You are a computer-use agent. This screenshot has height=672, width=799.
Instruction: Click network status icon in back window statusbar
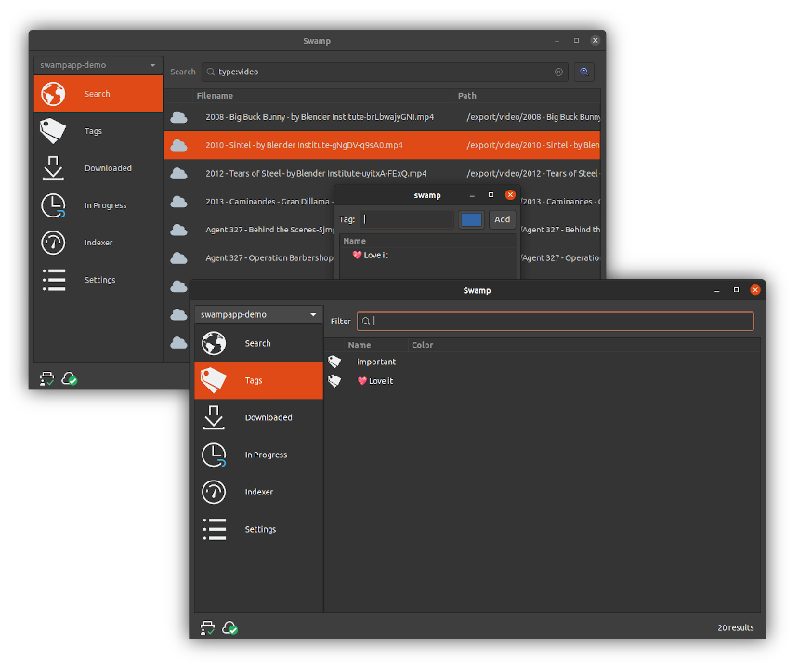(x=46, y=378)
